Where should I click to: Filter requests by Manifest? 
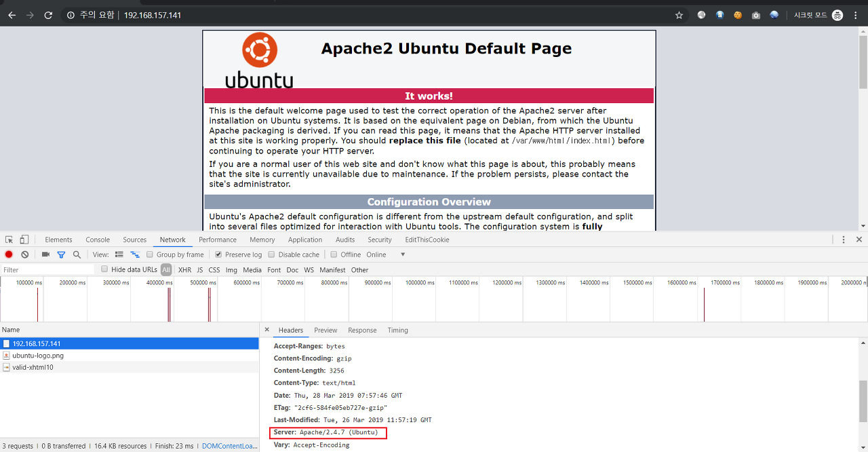332,270
